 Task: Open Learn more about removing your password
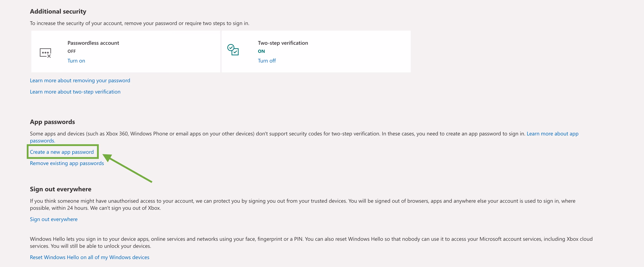80,80
